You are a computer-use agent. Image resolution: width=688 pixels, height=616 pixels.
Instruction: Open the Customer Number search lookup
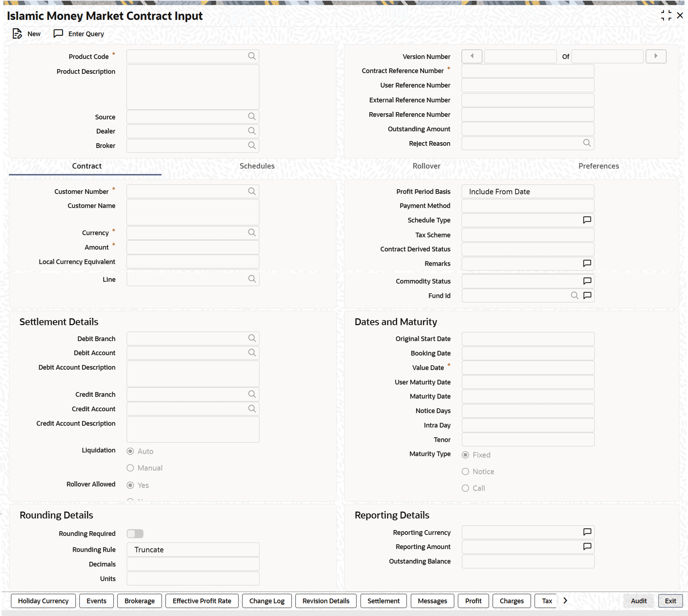point(252,191)
